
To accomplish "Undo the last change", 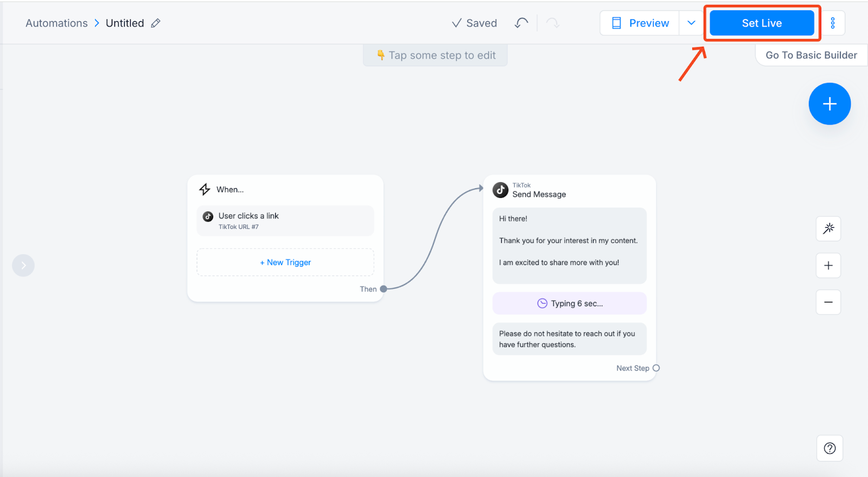I will (521, 23).
